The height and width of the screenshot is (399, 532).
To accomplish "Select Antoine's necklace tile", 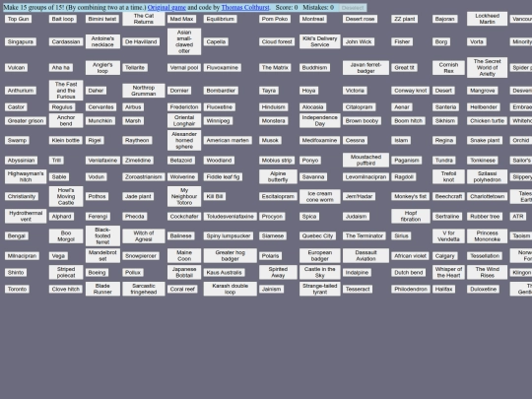I will click(x=102, y=41).
